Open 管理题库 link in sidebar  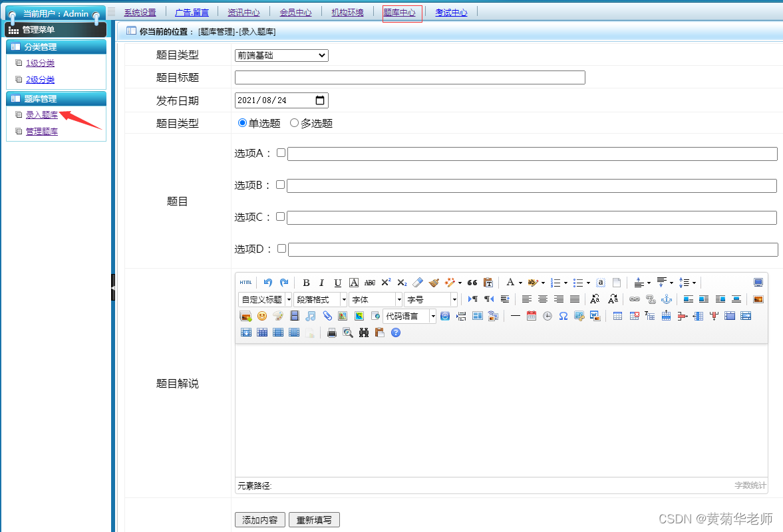click(x=41, y=130)
